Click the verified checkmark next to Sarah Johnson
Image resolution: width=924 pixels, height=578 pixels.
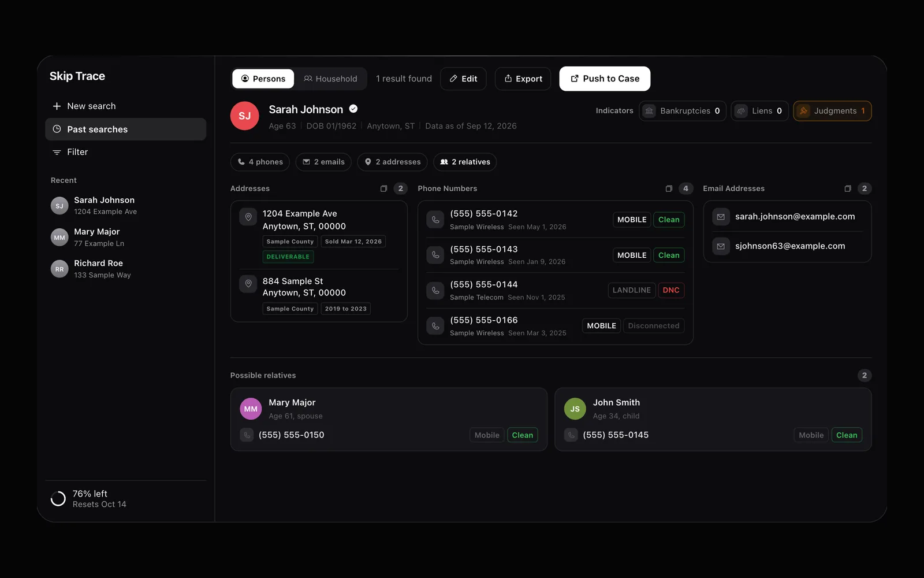(353, 109)
